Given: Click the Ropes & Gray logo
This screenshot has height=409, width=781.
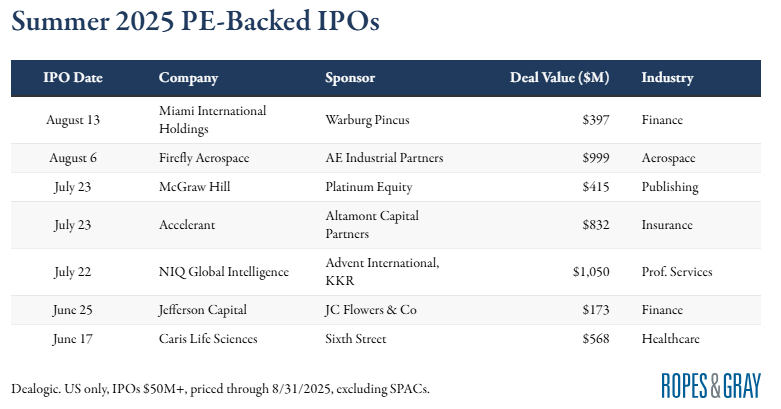Looking at the screenshot, I should point(711,384).
